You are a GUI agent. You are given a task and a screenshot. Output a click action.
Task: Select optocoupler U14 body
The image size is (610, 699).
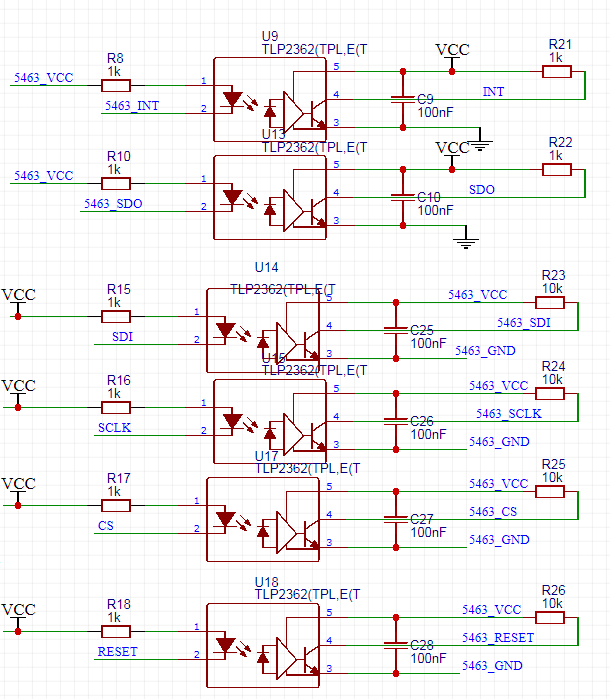click(x=263, y=331)
